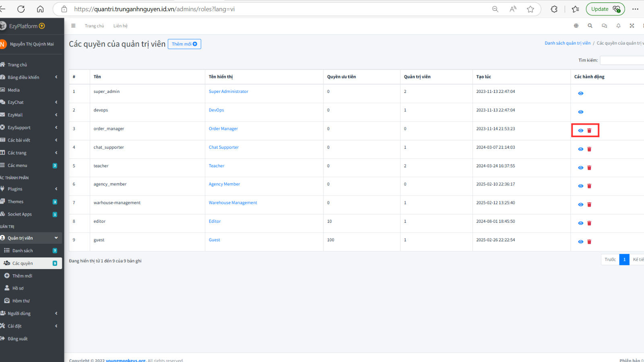Open browser settings ellipsis menu
The image size is (644, 362).
click(x=635, y=9)
